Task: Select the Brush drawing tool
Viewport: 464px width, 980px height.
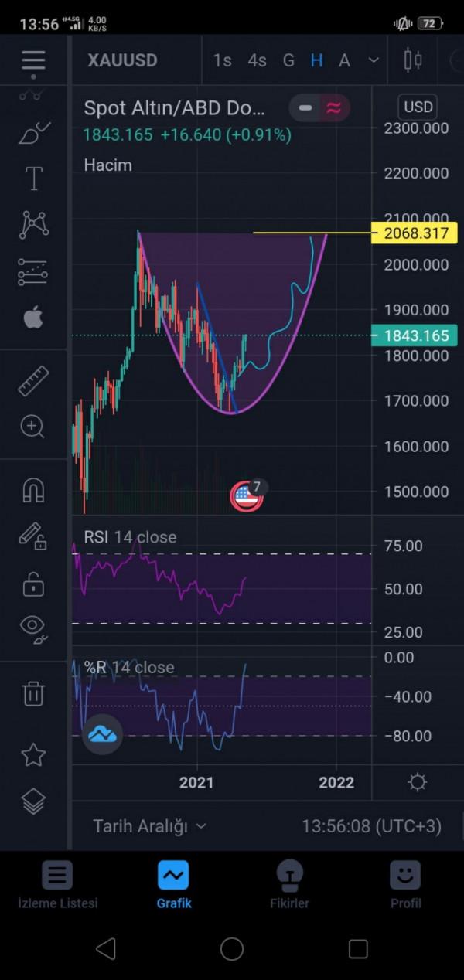Action: point(33,132)
